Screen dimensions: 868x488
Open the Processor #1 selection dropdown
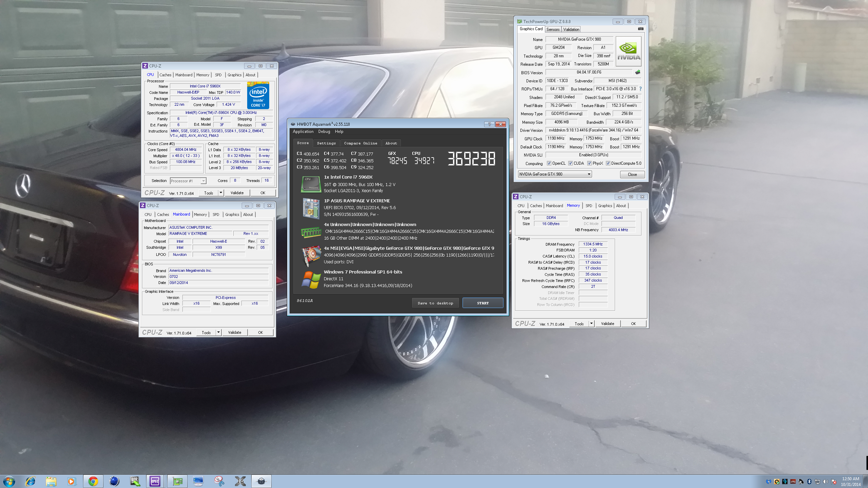pos(188,181)
